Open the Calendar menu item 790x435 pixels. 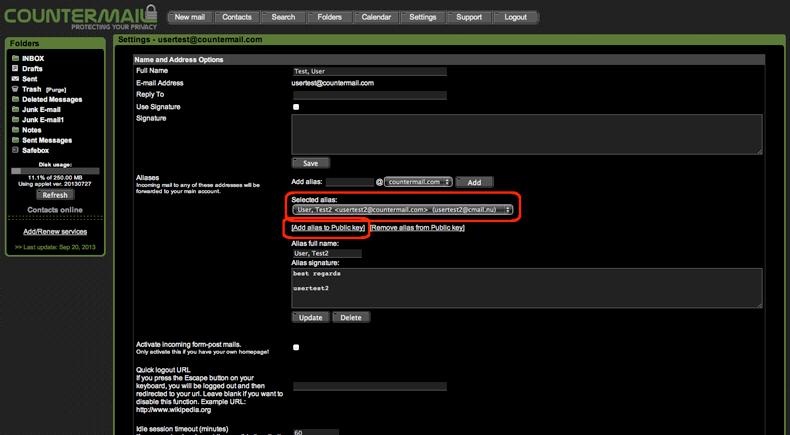point(376,17)
